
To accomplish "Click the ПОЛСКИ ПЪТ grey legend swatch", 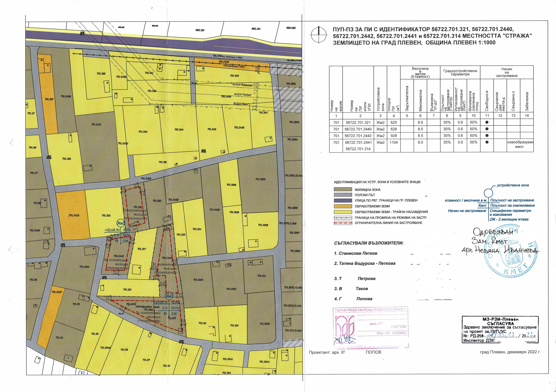I will point(343,195).
